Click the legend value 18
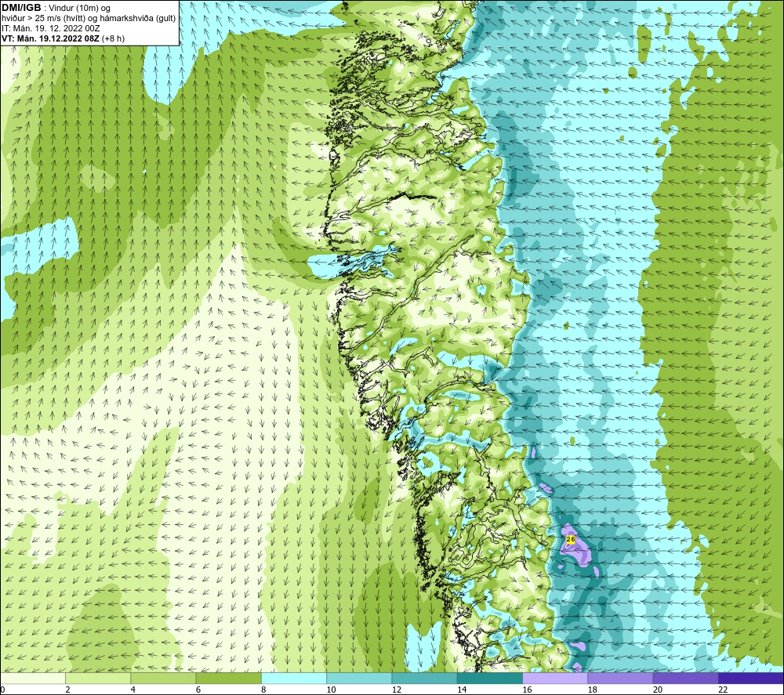This screenshot has height=695, width=784. point(593,690)
